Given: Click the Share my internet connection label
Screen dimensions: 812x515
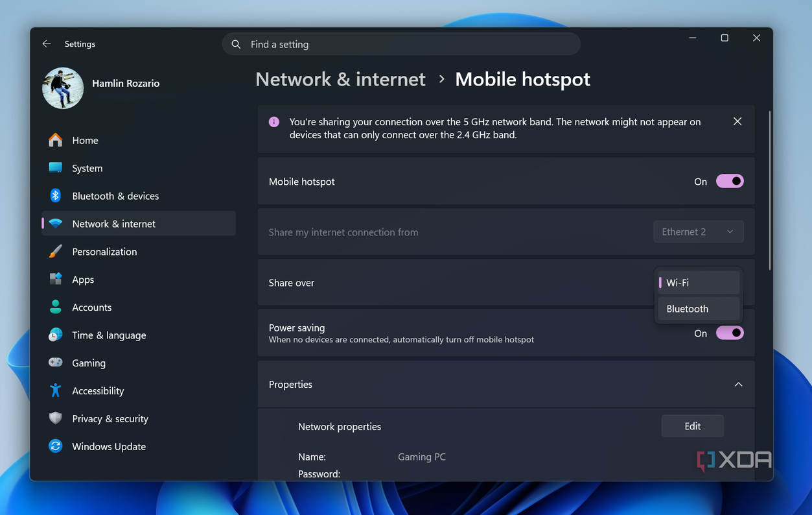Looking at the screenshot, I should pyautogui.click(x=343, y=232).
